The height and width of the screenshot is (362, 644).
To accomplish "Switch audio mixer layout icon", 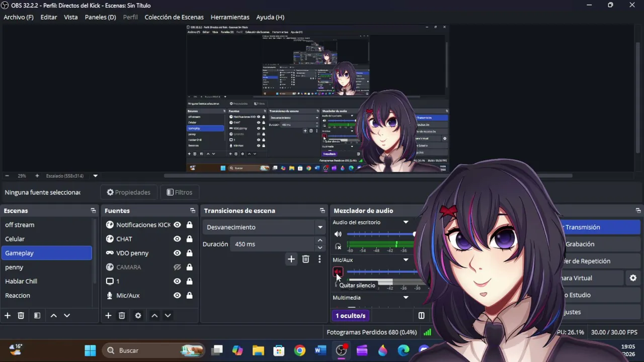I will click(x=421, y=316).
